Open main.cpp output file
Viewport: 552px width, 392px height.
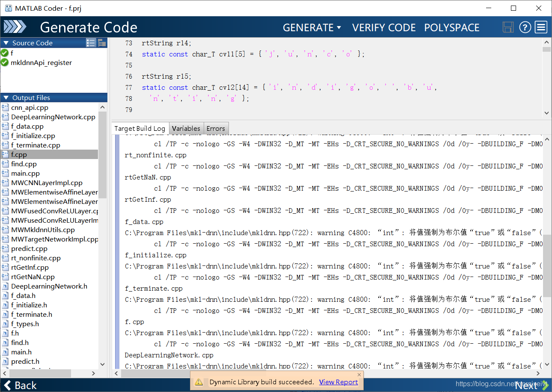[x=25, y=174]
